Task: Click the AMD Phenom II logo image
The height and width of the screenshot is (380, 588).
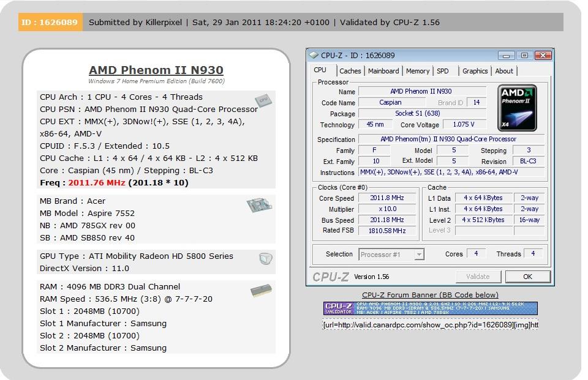Action: click(517, 108)
